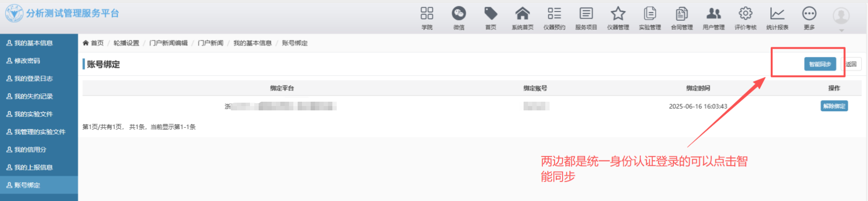Open 仪器管理 star icon
Viewport: 868px width, 201px height.
point(618,13)
